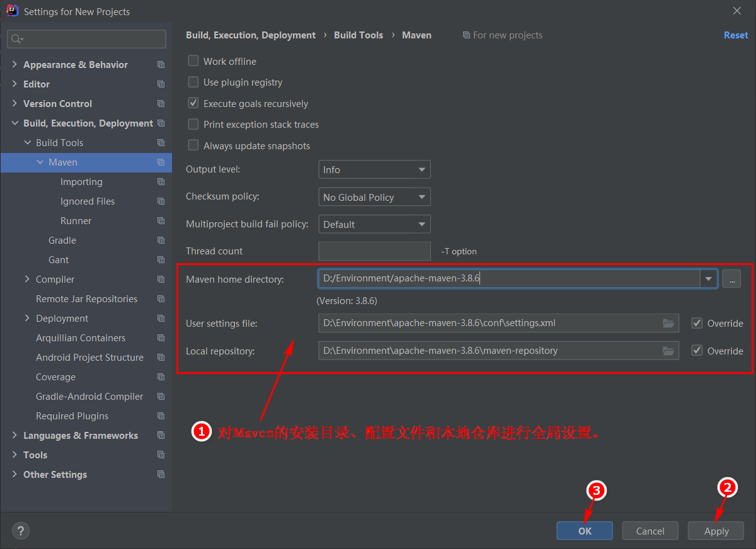Screen dimensions: 756x549
Task: Click the project-level icon beside Required Plugins
Action: click(161, 416)
